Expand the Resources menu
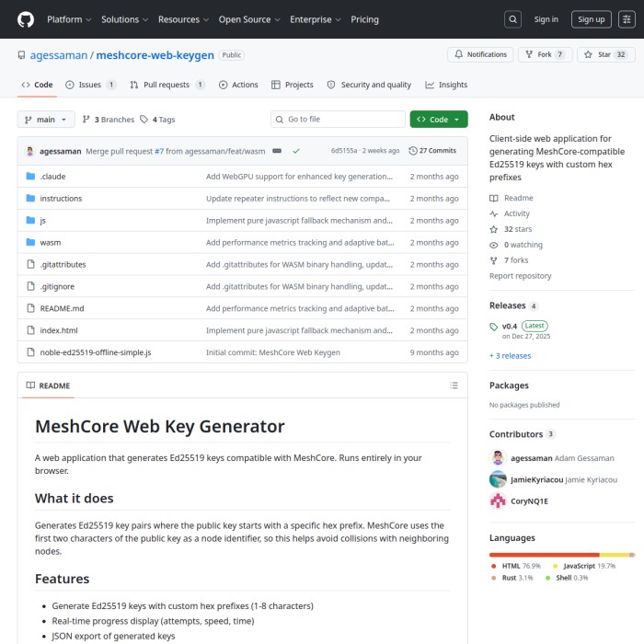The height and width of the screenshot is (644, 644). 183,19
